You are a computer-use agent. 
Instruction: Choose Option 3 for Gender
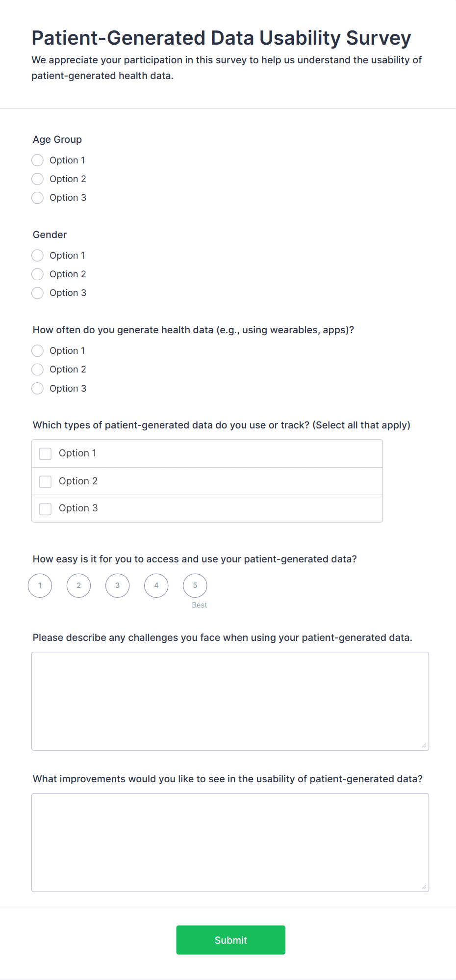(37, 292)
